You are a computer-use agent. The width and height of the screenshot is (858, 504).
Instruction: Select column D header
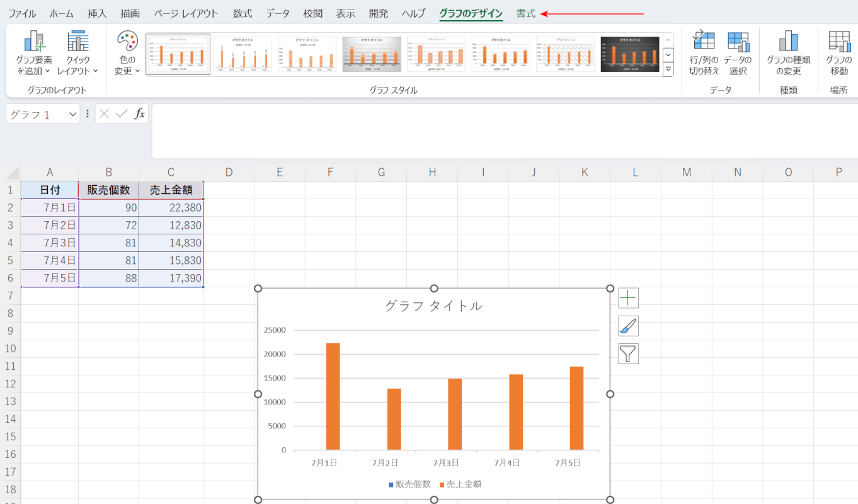coord(229,172)
